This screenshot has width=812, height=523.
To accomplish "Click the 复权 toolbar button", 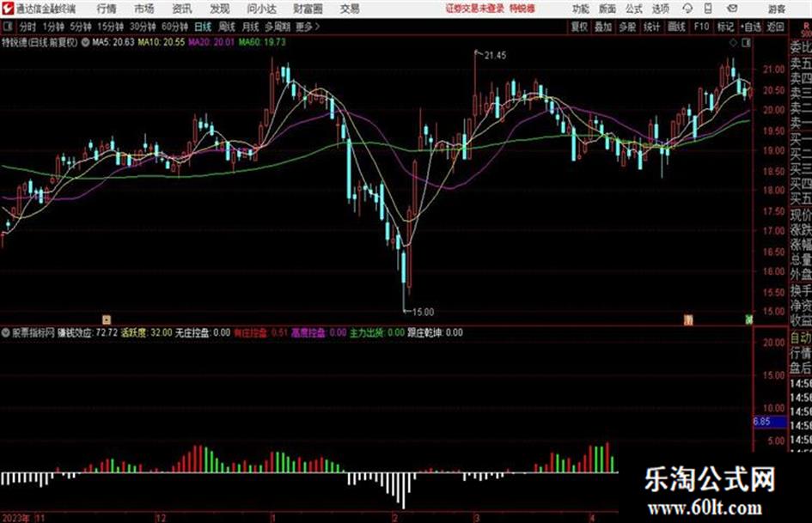I will click(579, 27).
